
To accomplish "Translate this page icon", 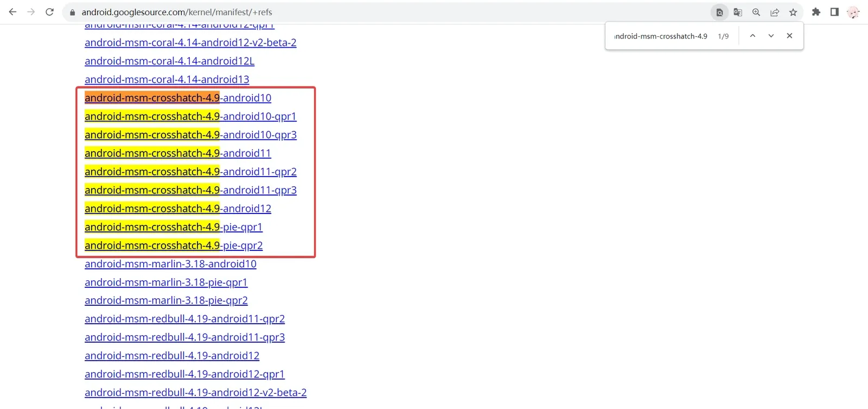I will click(738, 12).
